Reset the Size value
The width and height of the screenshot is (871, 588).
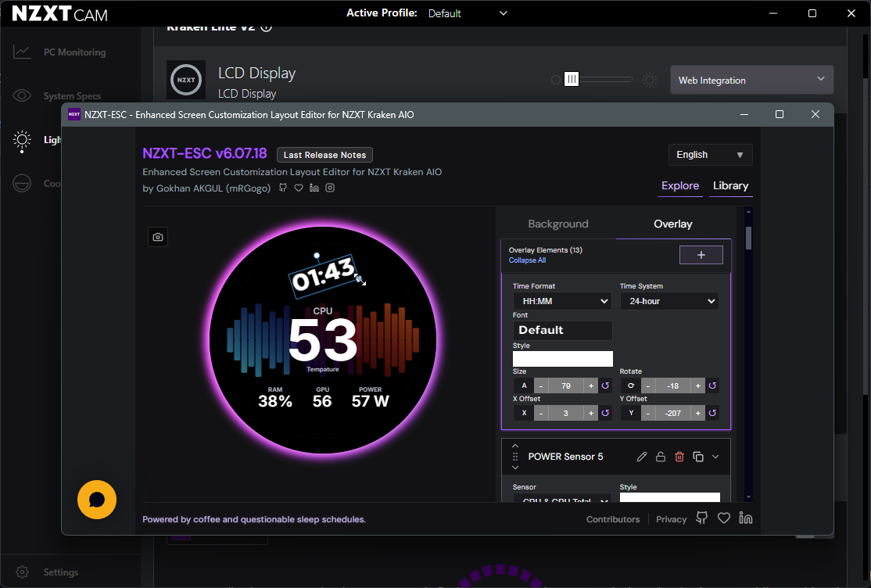pyautogui.click(x=605, y=385)
